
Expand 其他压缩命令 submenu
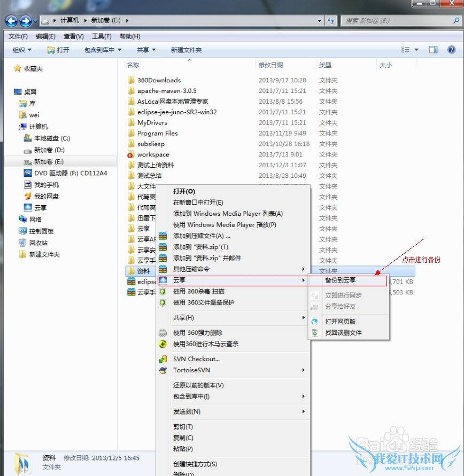[x=233, y=269]
